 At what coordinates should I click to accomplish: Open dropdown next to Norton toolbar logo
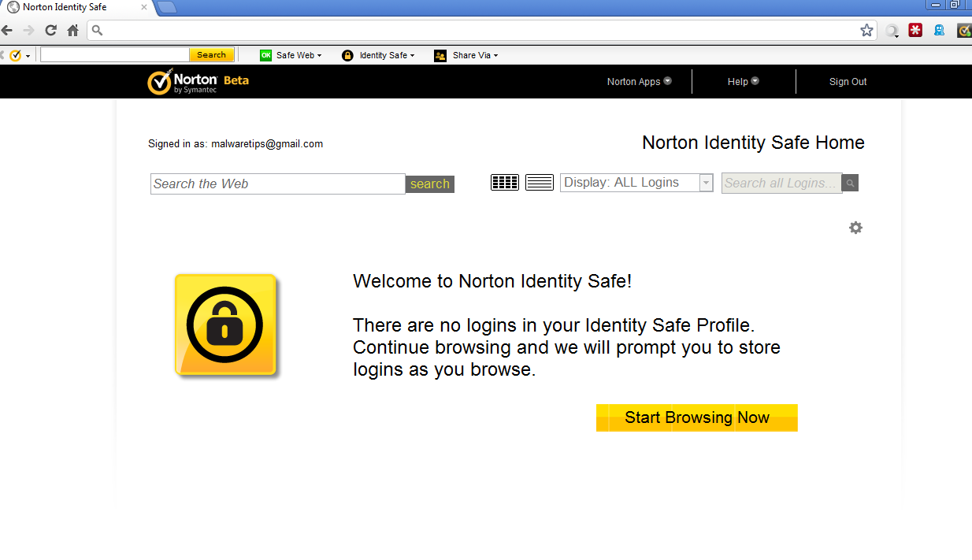[28, 56]
